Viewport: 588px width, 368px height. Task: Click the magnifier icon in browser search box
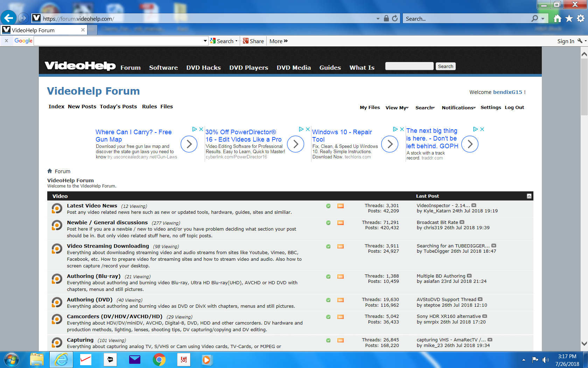(x=534, y=19)
